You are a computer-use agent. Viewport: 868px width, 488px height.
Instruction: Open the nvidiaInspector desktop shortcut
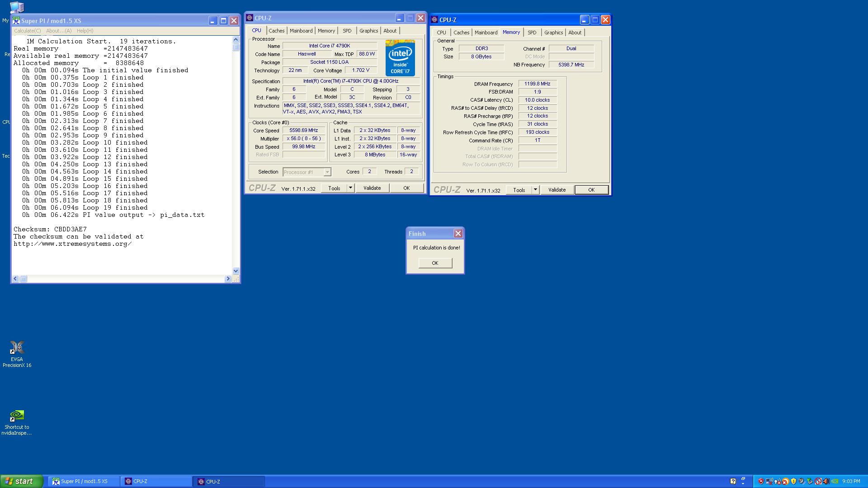(17, 422)
